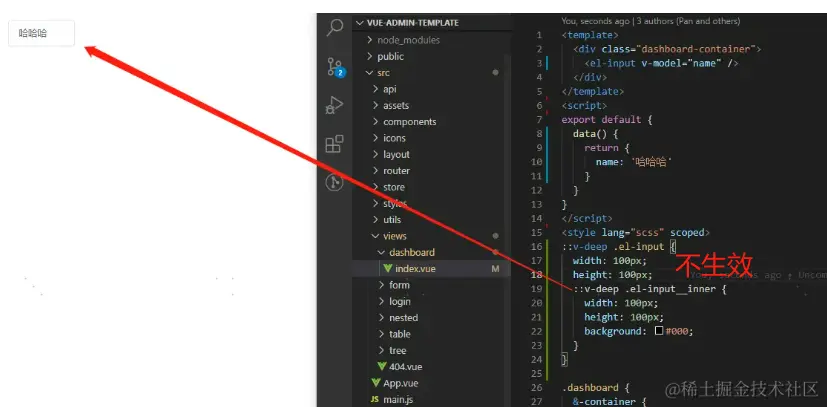This screenshot has width=827, height=407.
Task: Open the App.vue file
Action: pos(401,383)
